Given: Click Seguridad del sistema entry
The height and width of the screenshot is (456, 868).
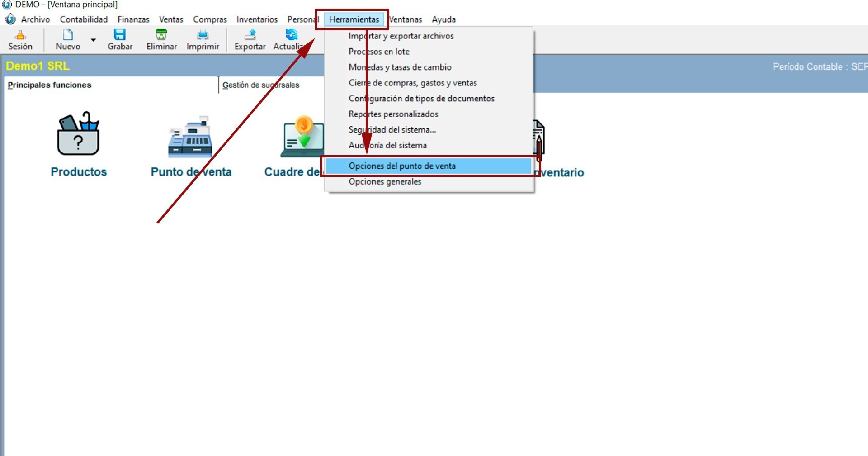Looking at the screenshot, I should pos(392,130).
